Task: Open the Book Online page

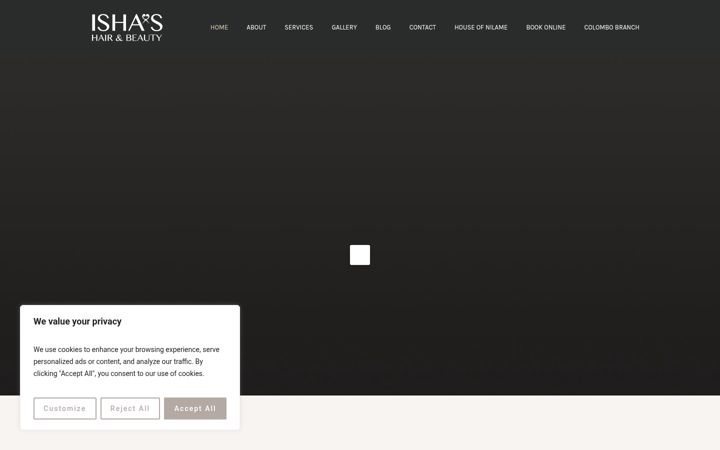Action: click(546, 28)
